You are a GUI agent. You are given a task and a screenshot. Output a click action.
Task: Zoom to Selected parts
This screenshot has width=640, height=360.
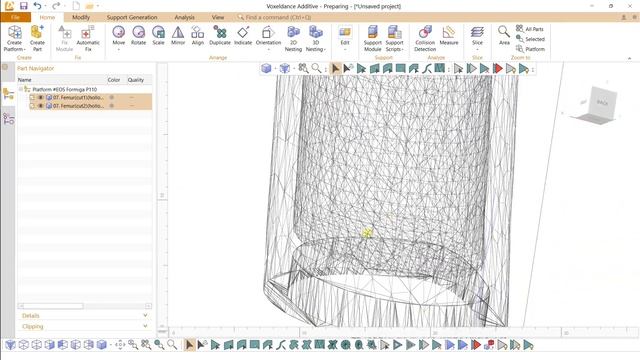click(x=530, y=39)
